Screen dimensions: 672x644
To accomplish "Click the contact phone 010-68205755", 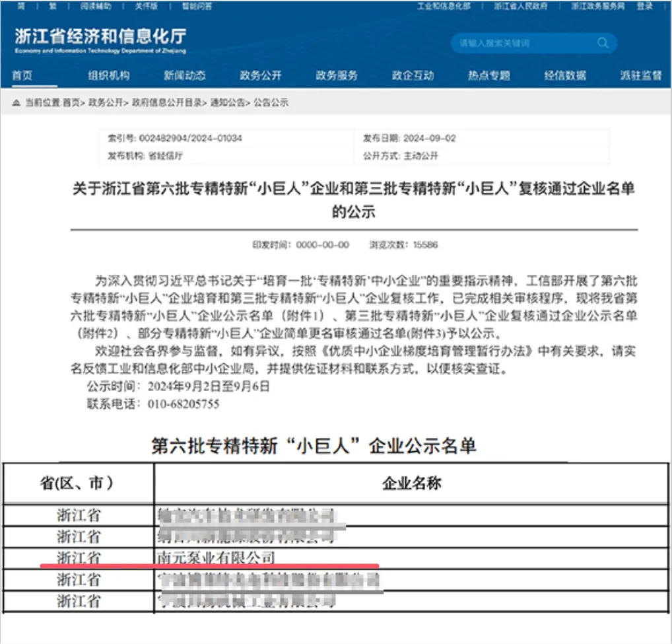I will click(x=184, y=404).
